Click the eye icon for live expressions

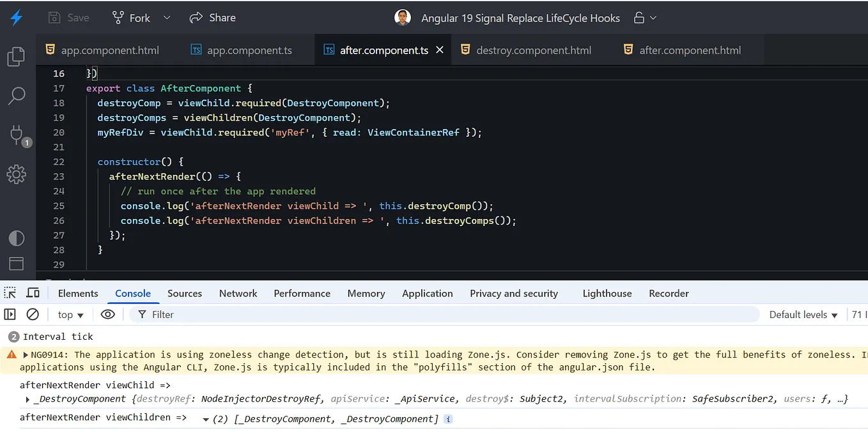tap(108, 314)
